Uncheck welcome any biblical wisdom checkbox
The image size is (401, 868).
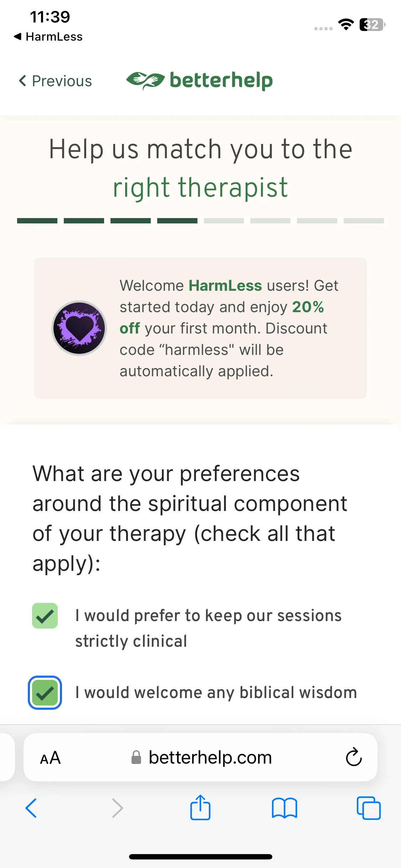tap(45, 693)
